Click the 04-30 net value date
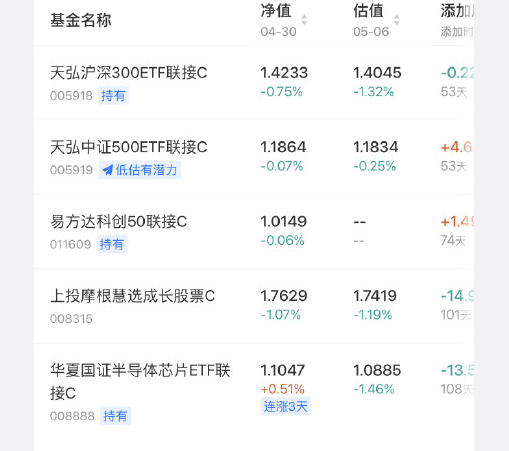 click(x=278, y=32)
